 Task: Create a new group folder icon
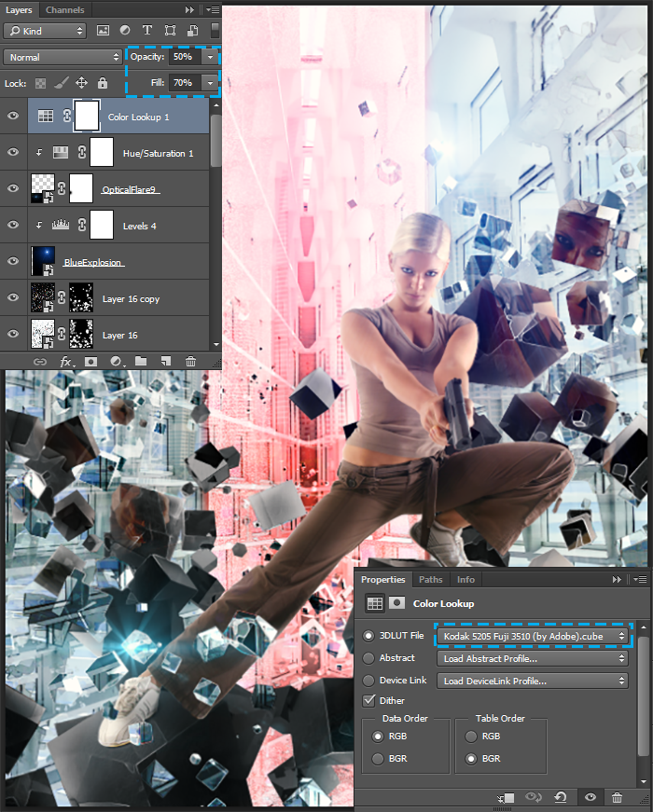coord(141,362)
